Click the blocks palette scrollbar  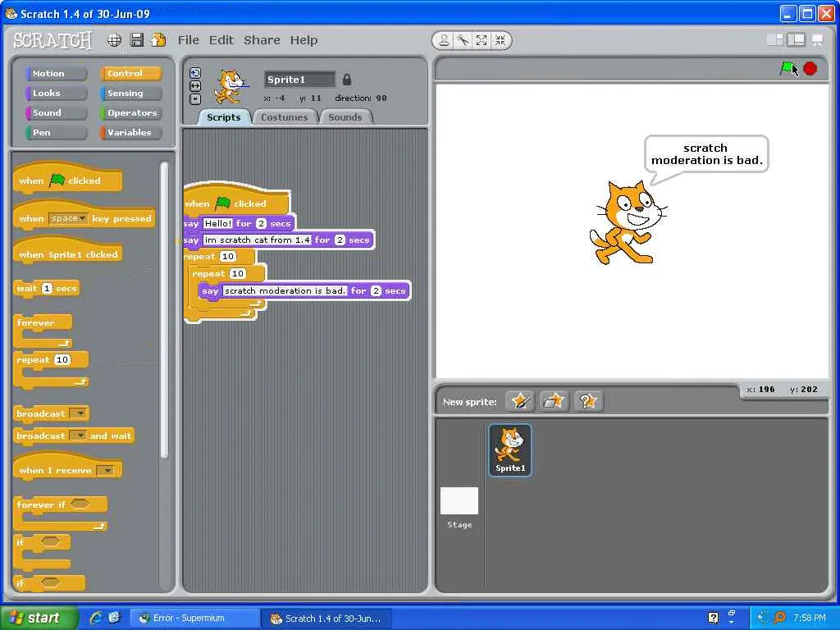[x=164, y=311]
